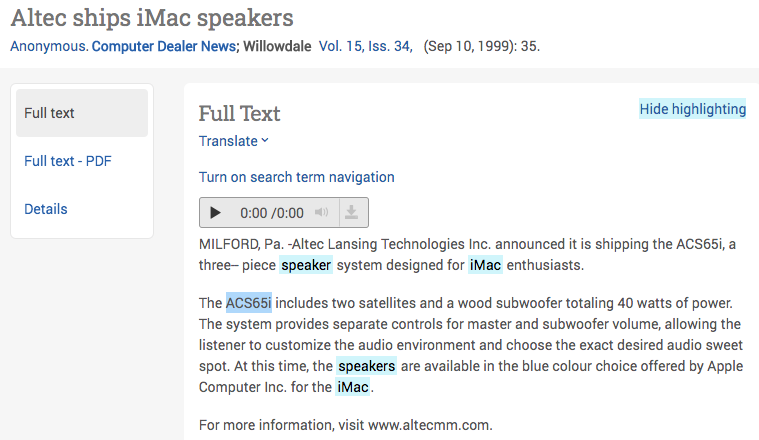Open the Iss. 34 link
The height and width of the screenshot is (440, 759).
coord(388,47)
